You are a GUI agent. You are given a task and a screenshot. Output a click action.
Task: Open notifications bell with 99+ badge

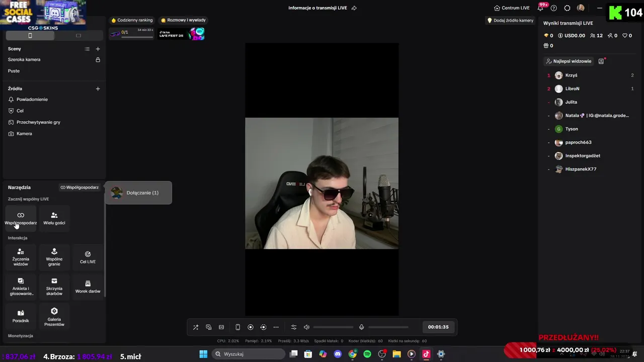[541, 8]
